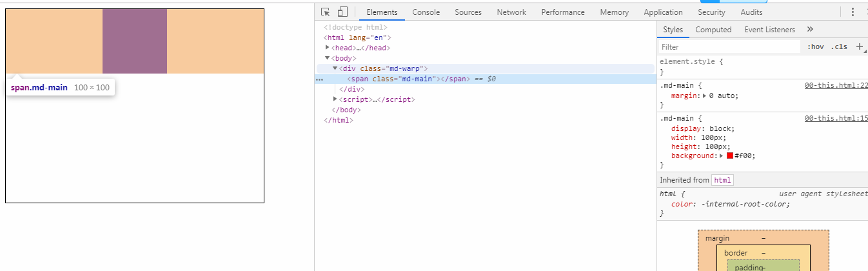Add a new style rule with plus icon
Screen dimensions: 868x271
(x=859, y=46)
